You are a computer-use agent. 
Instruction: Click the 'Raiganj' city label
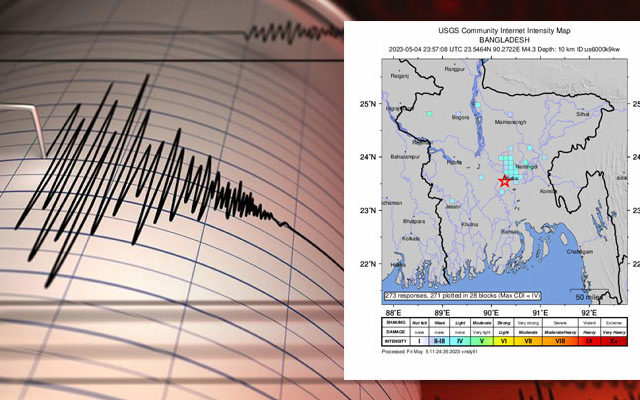[400, 76]
